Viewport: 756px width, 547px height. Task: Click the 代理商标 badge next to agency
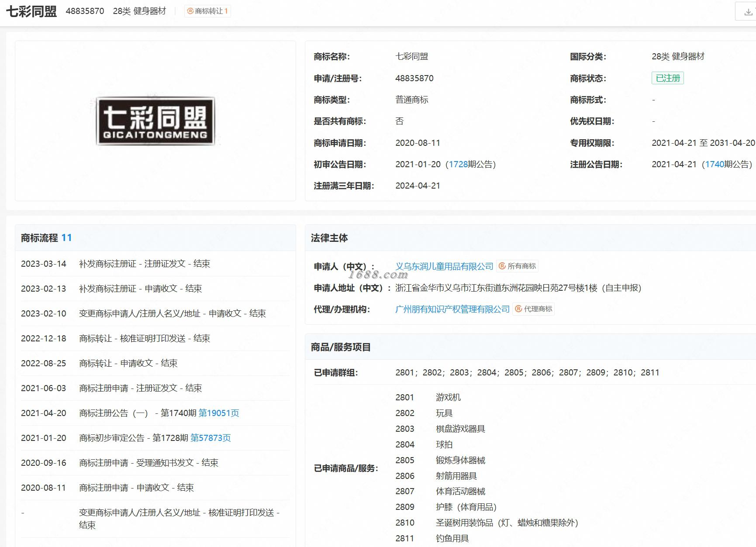tap(534, 309)
